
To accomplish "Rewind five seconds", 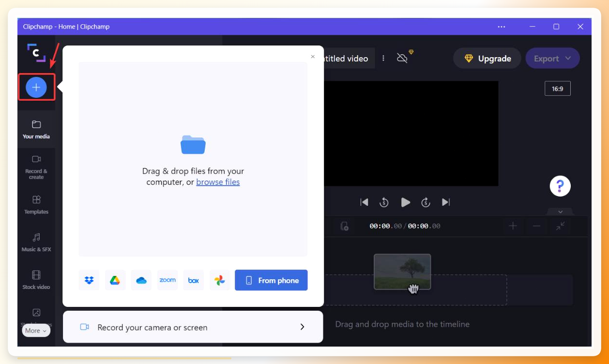I will tap(384, 202).
